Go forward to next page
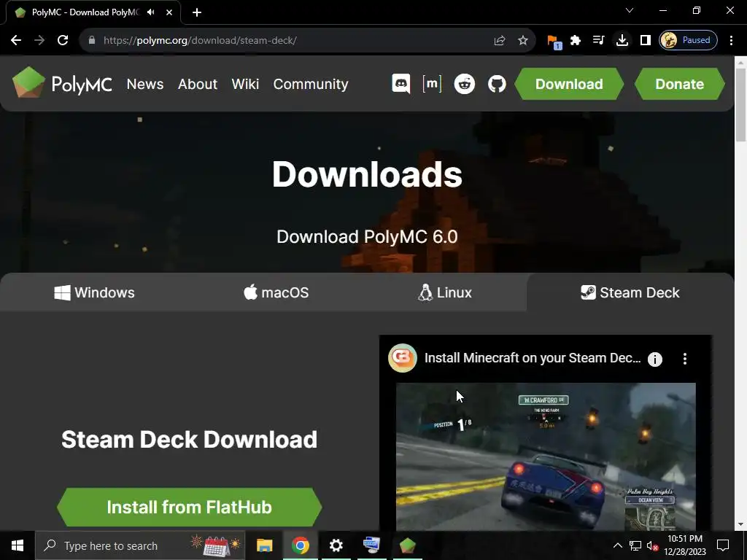 39,40
